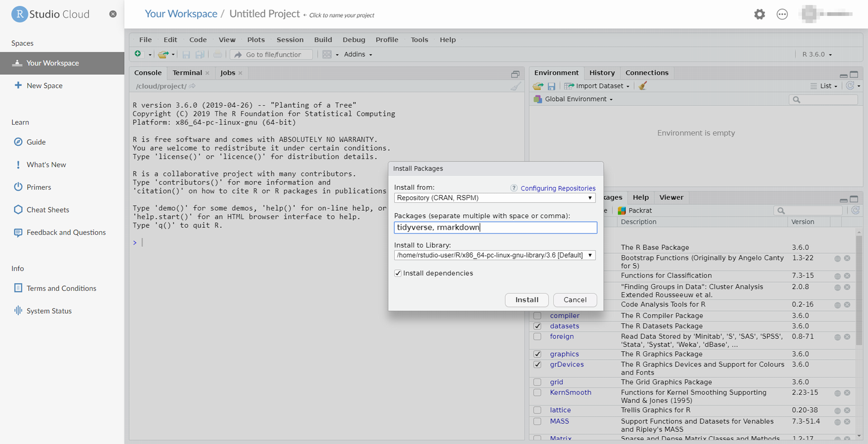
Task: Toggle the foreign package checkbox
Action: pos(537,337)
